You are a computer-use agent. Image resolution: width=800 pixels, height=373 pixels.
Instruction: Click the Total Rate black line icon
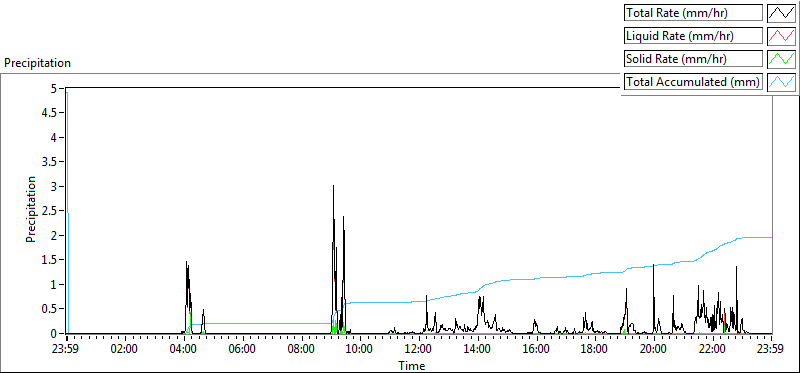pyautogui.click(x=781, y=12)
